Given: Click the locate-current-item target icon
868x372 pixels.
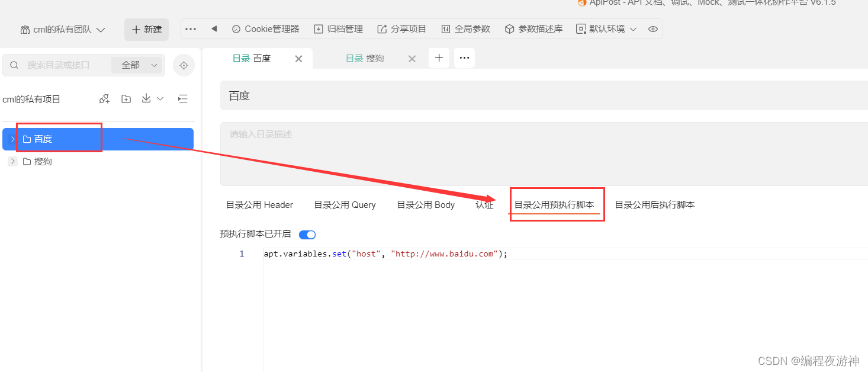Looking at the screenshot, I should point(184,65).
